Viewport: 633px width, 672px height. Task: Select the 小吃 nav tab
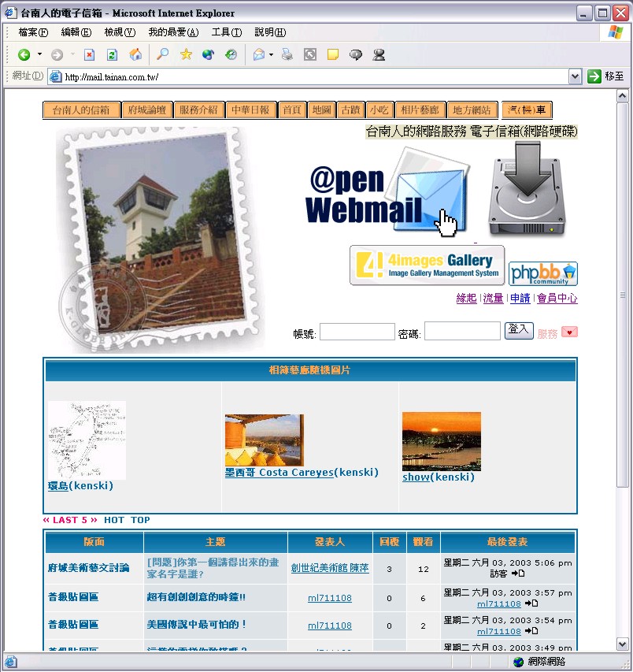pos(379,110)
